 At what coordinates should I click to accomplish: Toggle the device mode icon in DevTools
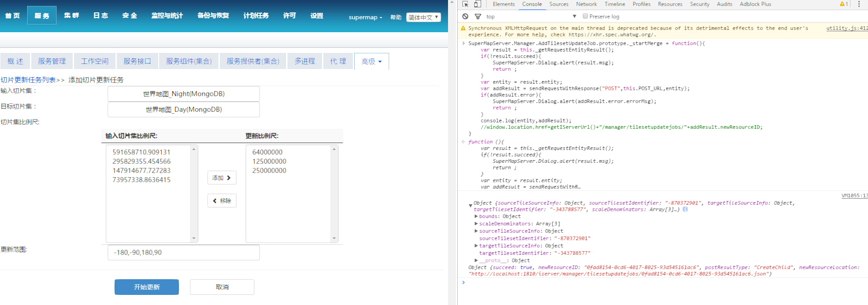pyautogui.click(x=477, y=4)
